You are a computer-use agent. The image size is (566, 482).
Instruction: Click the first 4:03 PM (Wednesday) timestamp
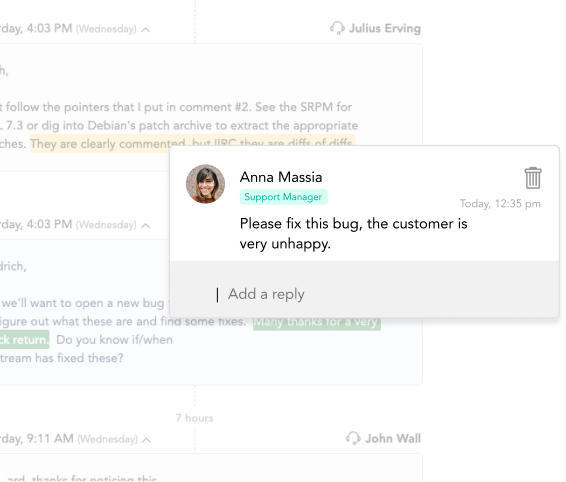tap(68, 28)
